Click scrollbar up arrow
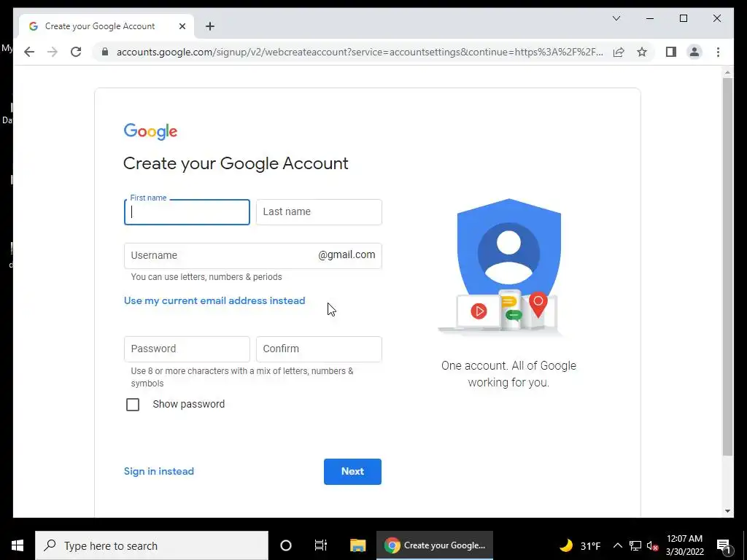 pyautogui.click(x=727, y=73)
